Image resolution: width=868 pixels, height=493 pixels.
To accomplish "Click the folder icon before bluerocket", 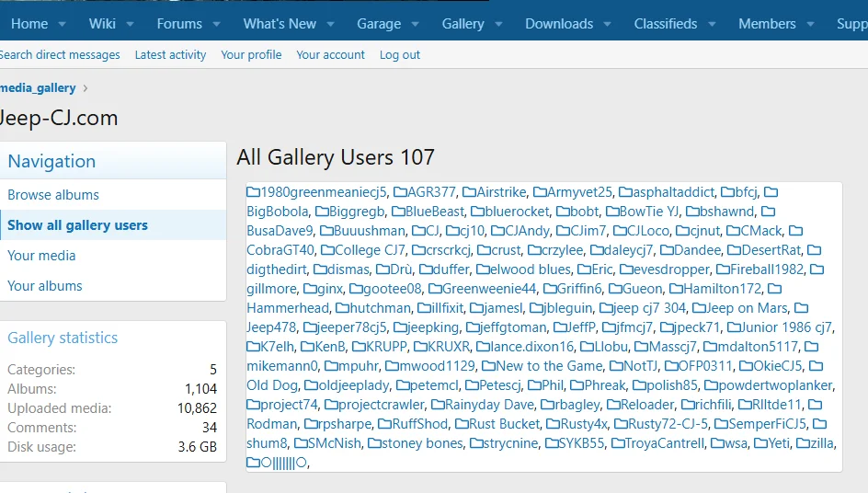I will click(x=477, y=212).
